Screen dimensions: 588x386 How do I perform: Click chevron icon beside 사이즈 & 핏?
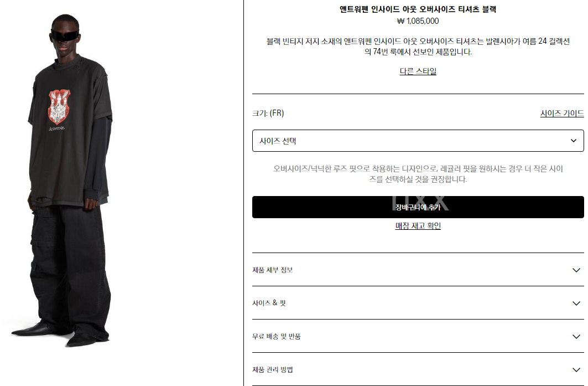coord(576,303)
